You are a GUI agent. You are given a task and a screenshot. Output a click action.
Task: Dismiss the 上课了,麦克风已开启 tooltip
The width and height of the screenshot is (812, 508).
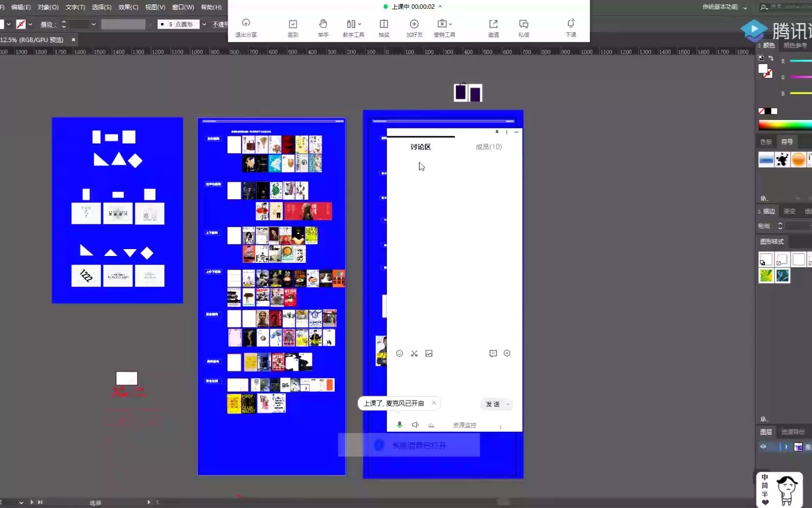(434, 403)
